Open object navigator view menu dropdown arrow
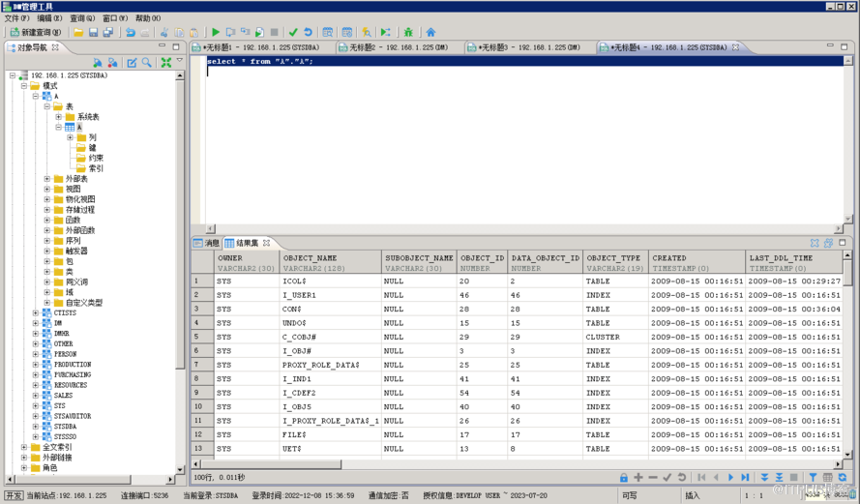The width and height of the screenshot is (860, 504). pyautogui.click(x=179, y=62)
